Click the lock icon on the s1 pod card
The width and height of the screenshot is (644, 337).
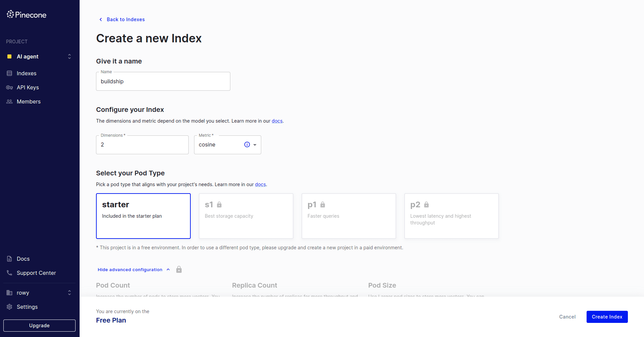pos(220,204)
